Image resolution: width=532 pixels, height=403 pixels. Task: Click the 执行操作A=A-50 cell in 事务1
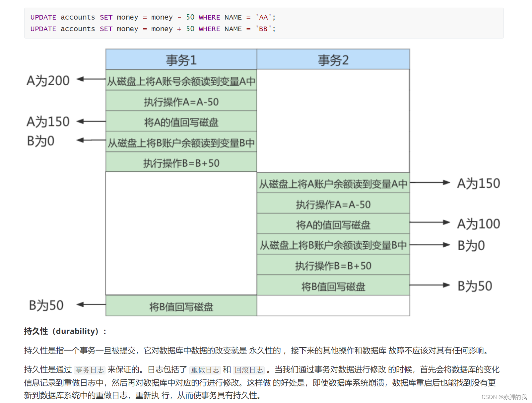(181, 102)
